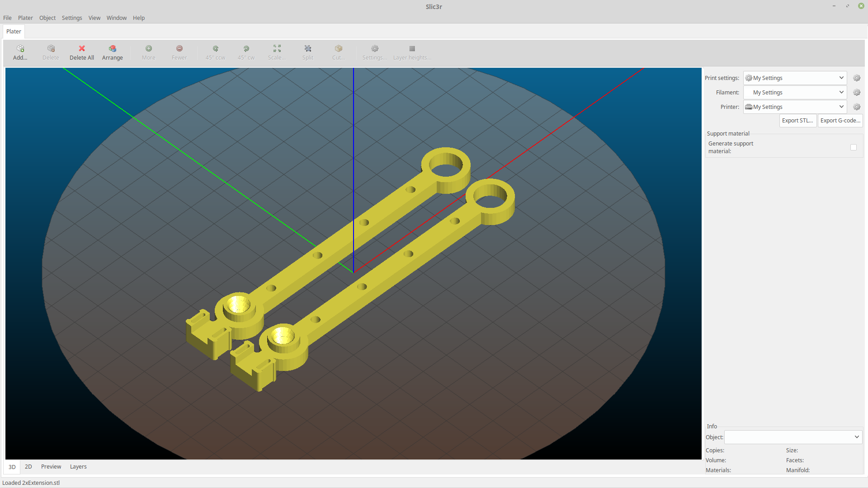Image resolution: width=868 pixels, height=488 pixels.
Task: Minimize the Slic3r window
Action: click(834, 6)
